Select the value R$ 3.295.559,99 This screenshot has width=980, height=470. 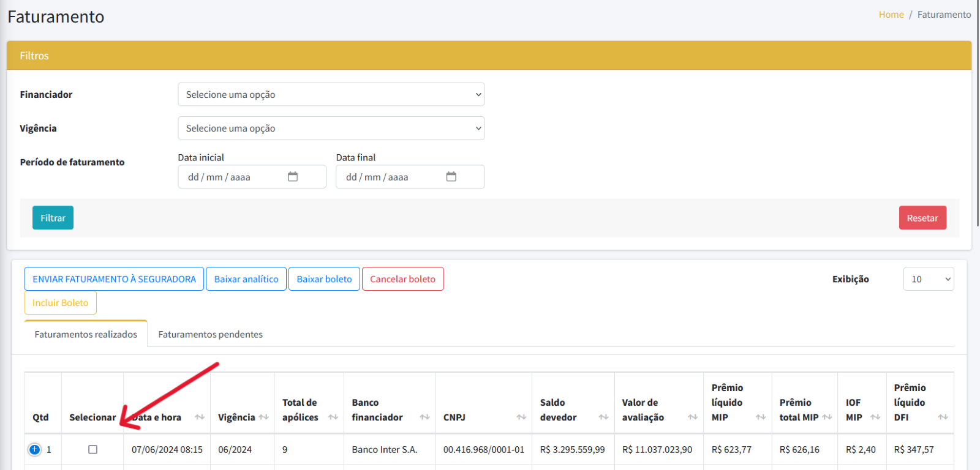point(572,449)
